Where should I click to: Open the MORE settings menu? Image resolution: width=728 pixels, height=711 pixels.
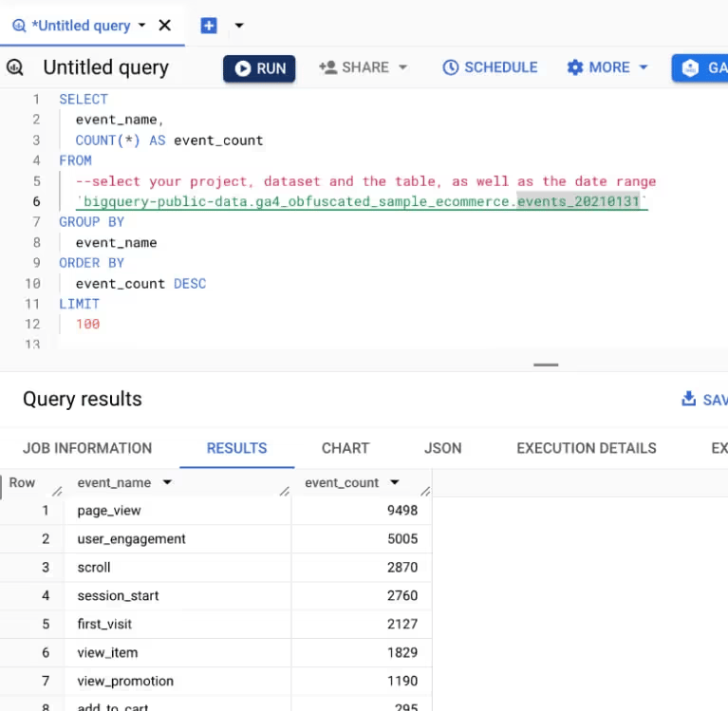click(607, 67)
